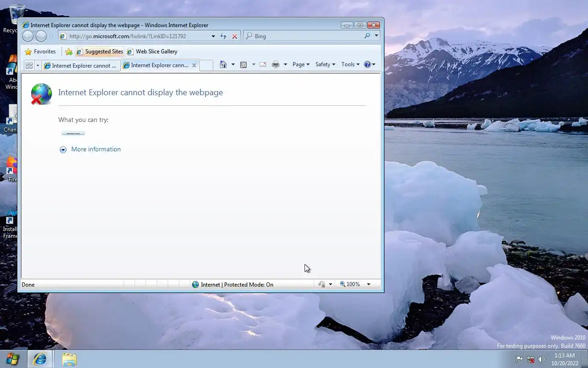Click the Internet Explorer taskbar icon

point(40,359)
